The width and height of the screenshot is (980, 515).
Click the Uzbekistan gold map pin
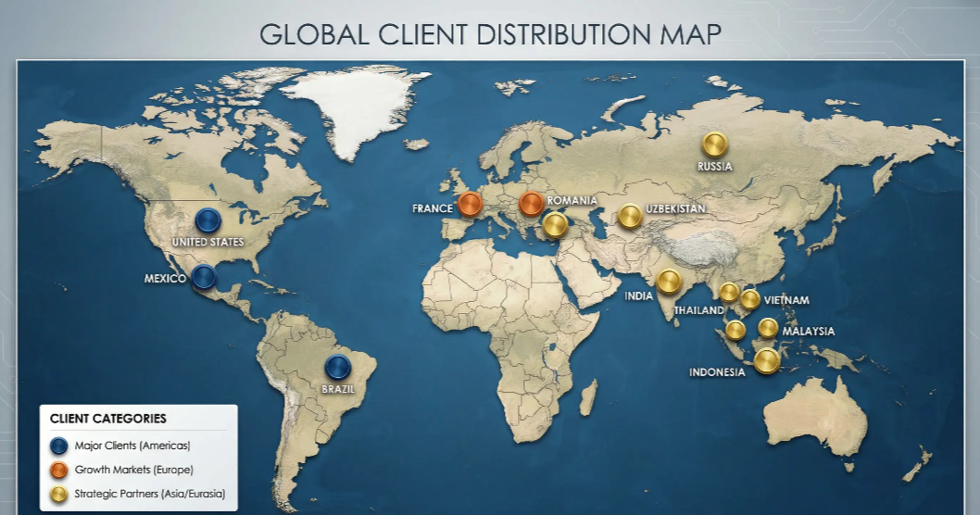point(630,216)
